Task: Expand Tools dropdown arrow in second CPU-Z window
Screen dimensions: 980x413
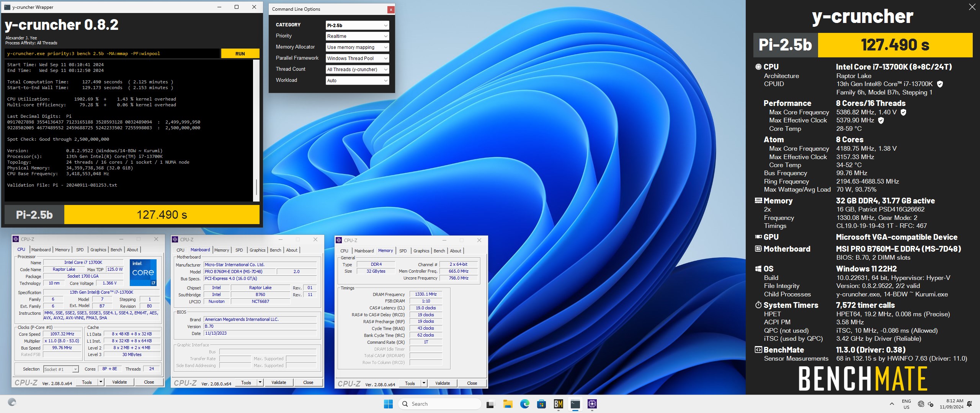Action: [260, 382]
